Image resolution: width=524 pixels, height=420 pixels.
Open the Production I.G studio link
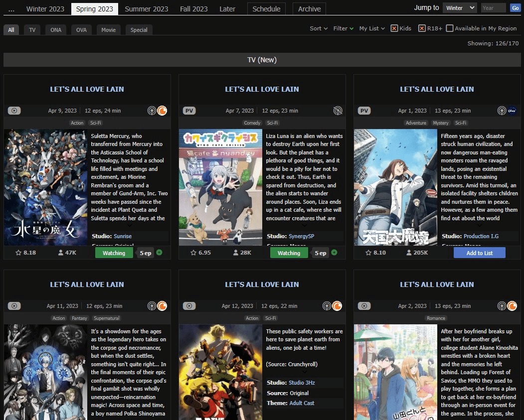click(x=481, y=236)
